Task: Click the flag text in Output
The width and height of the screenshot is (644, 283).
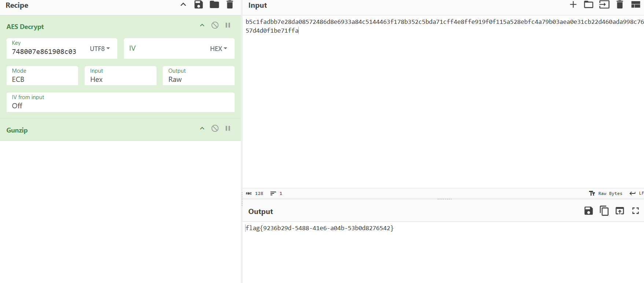Action: pos(320,228)
